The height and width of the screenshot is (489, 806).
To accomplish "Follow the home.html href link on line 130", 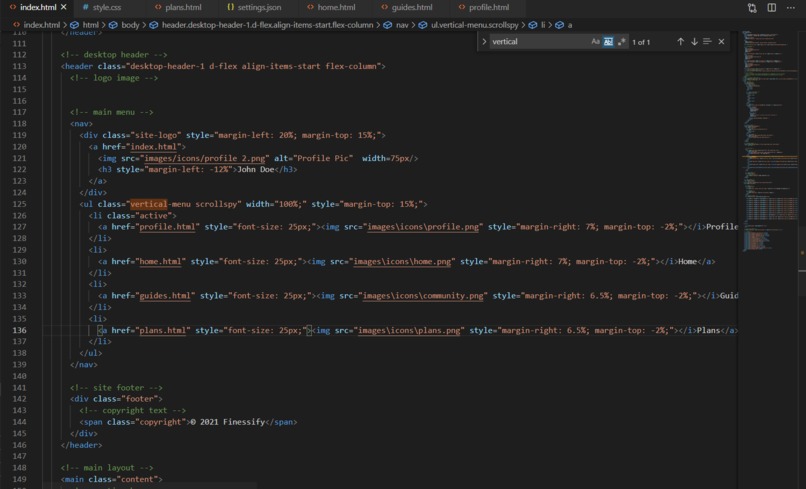I will click(160, 261).
